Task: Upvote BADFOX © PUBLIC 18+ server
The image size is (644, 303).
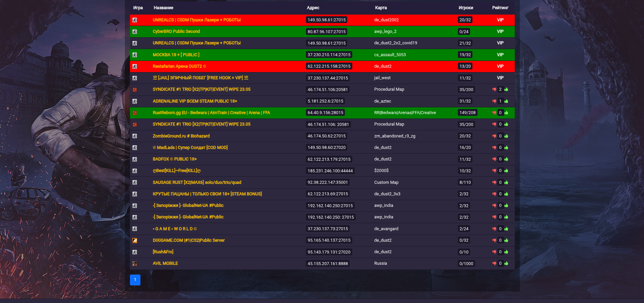Action: 506,159
